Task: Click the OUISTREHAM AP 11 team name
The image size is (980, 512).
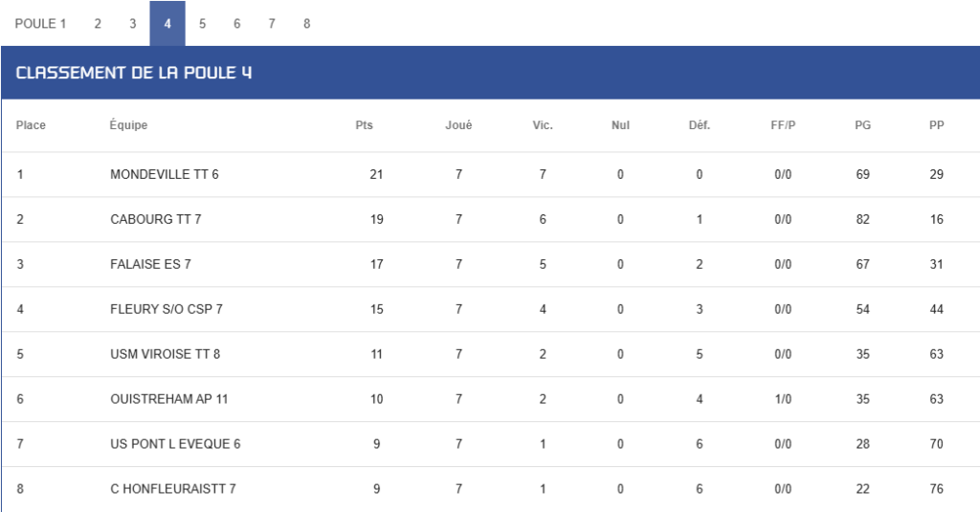Action: point(169,399)
